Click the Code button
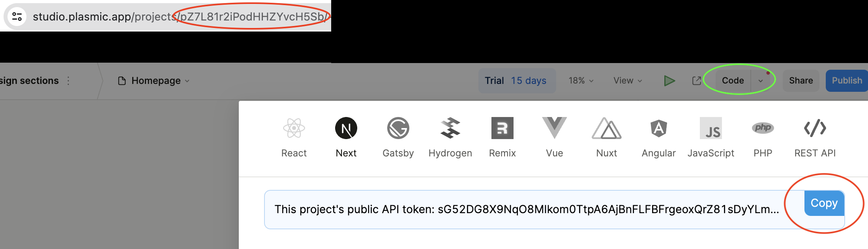Image resolution: width=868 pixels, height=249 pixels. [x=733, y=81]
